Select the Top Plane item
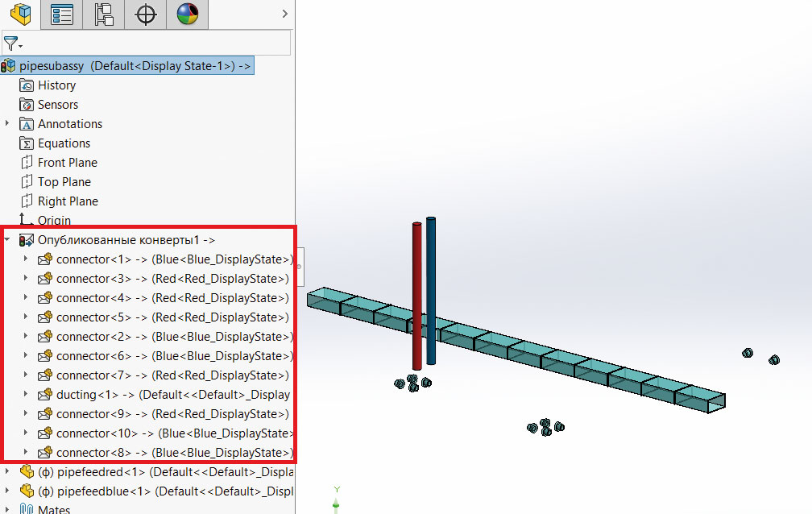The width and height of the screenshot is (812, 514). (64, 182)
